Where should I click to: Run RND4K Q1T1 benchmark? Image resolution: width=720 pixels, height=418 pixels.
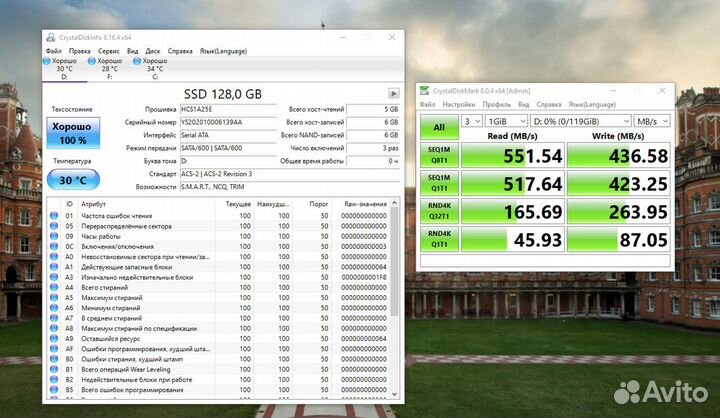[x=439, y=239]
